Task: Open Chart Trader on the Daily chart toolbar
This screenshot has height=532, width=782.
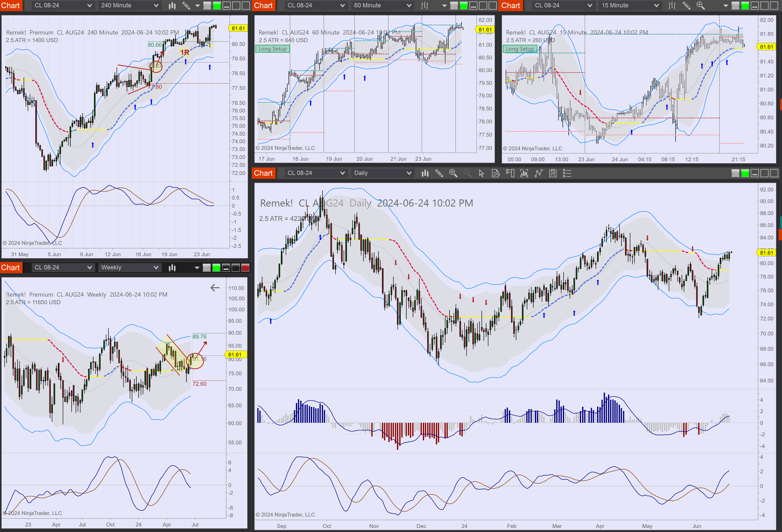Action: click(x=510, y=173)
